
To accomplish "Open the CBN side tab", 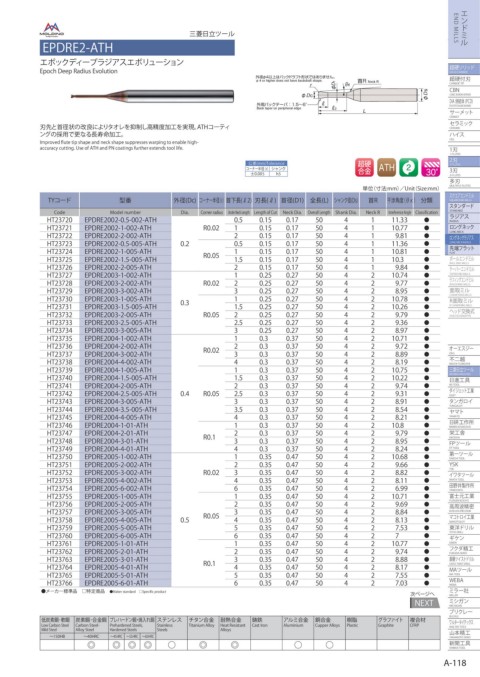I will [x=464, y=92].
